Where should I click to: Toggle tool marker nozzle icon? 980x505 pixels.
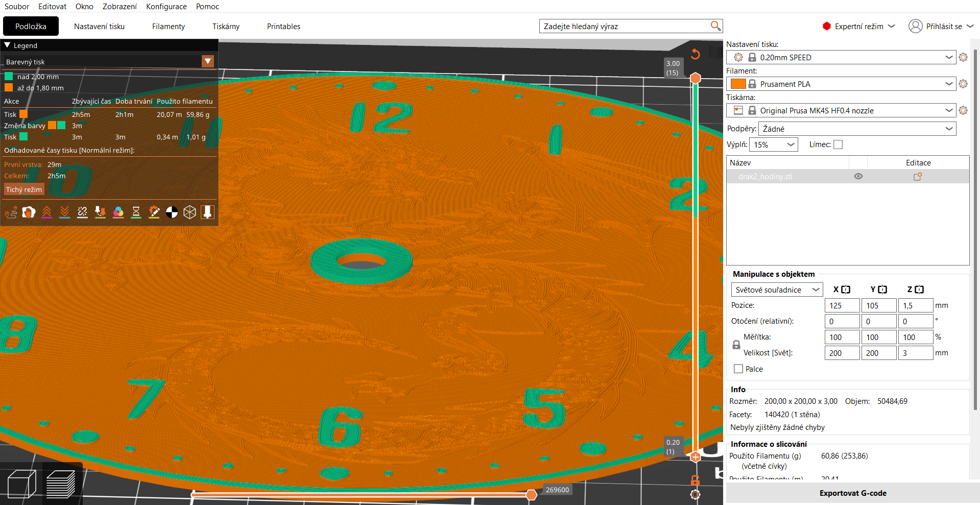click(x=207, y=212)
